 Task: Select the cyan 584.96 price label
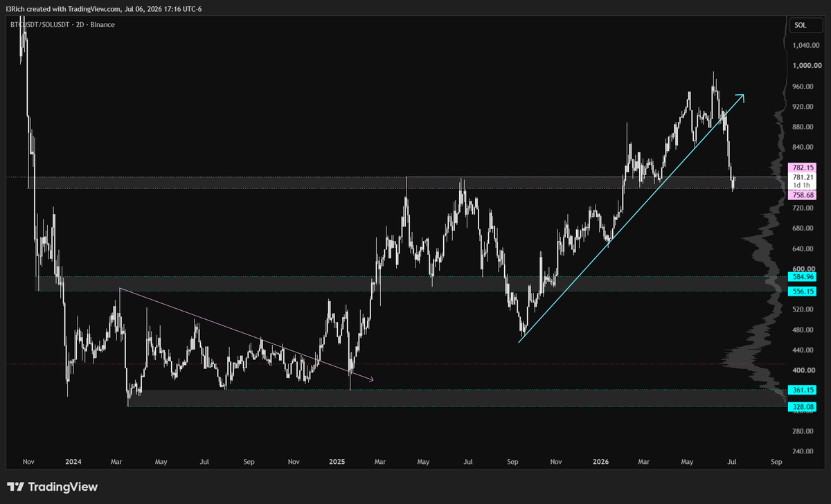pyautogui.click(x=802, y=277)
